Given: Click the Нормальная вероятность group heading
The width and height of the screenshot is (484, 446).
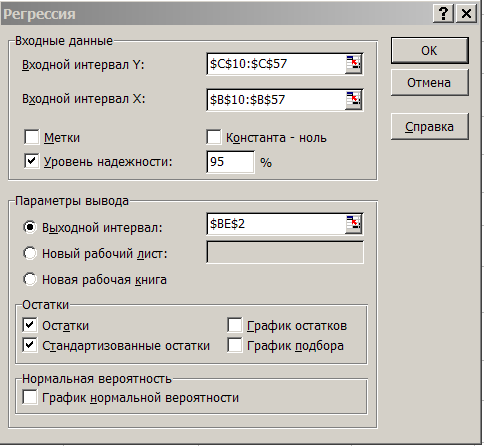Looking at the screenshot, I should pyautogui.click(x=97, y=379).
